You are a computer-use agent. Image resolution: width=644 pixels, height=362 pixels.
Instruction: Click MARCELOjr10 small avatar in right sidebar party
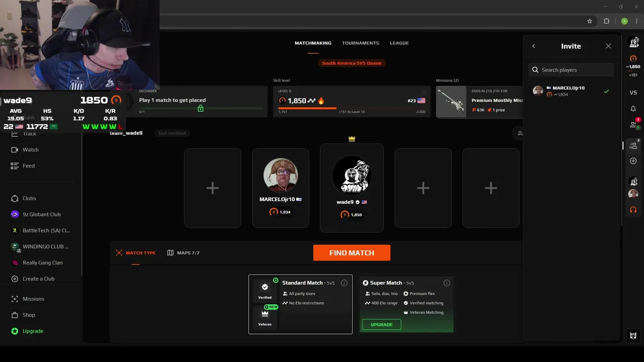click(633, 194)
